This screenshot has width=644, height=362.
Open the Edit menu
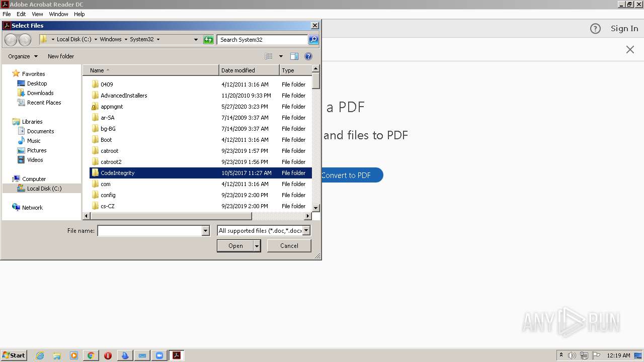21,14
